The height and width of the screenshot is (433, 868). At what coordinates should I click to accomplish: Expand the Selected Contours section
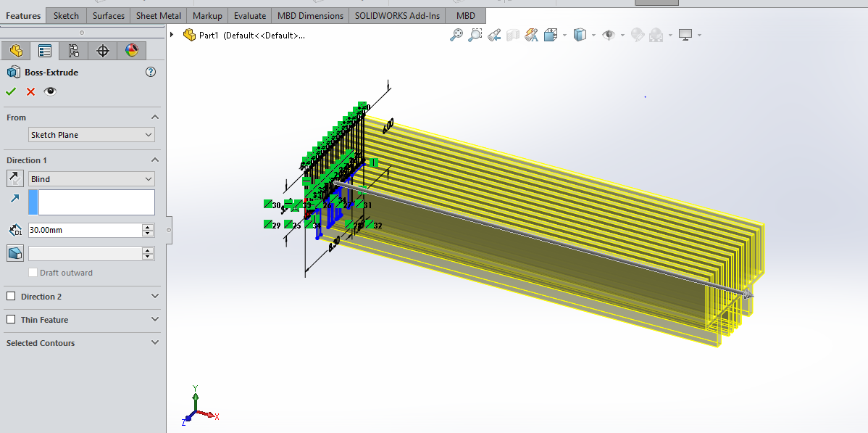[x=154, y=343]
